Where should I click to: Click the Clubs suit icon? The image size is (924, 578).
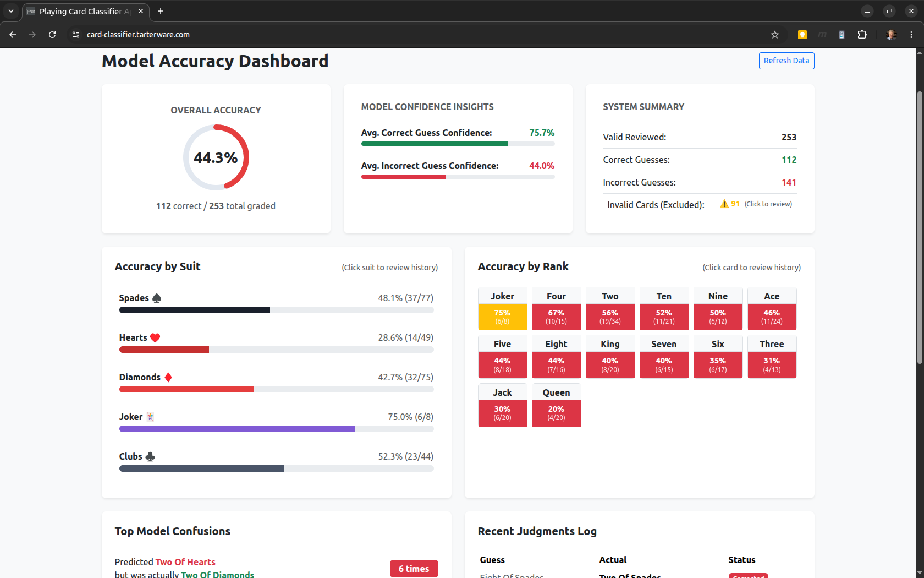(150, 456)
